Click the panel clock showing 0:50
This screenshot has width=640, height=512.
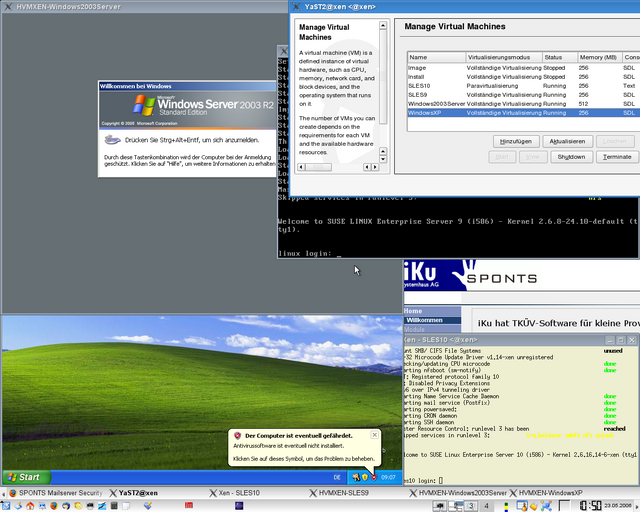coord(591,505)
